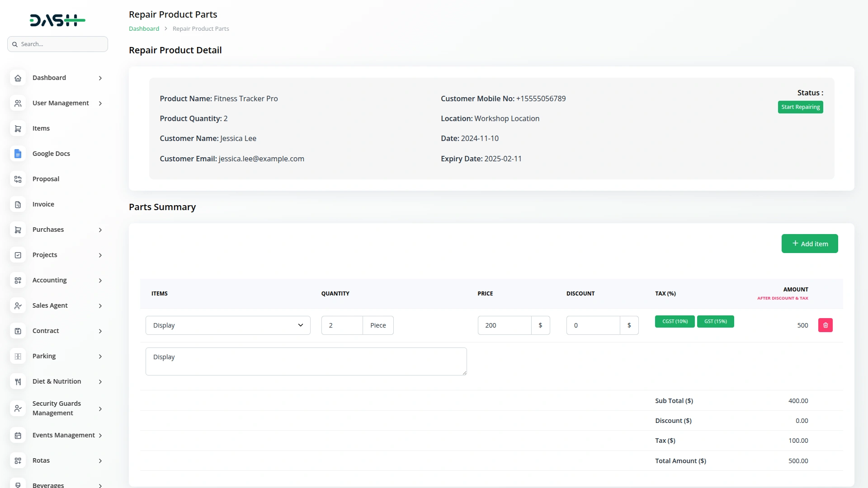Image resolution: width=868 pixels, height=488 pixels.
Task: Click the Events Management calendar icon
Action: (x=18, y=436)
